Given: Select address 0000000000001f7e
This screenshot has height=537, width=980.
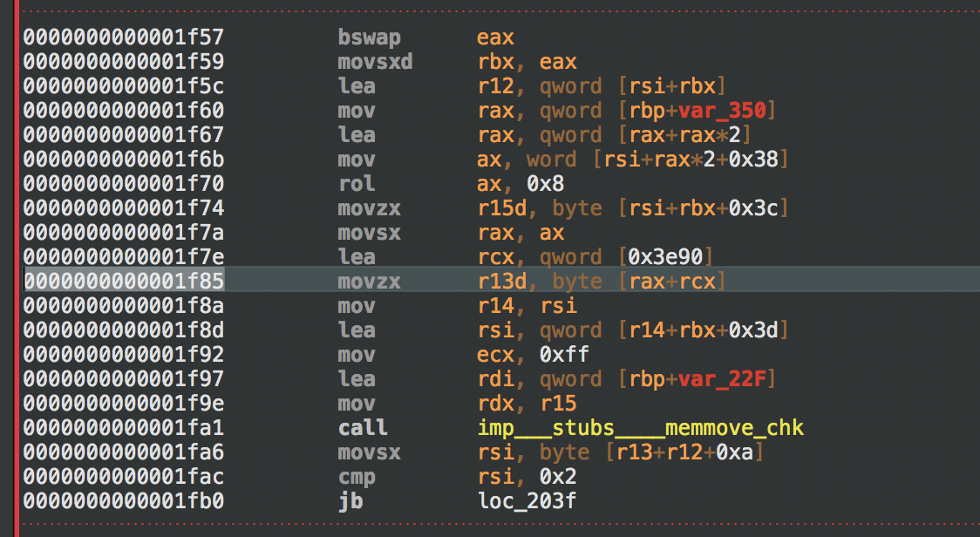Looking at the screenshot, I should coord(124,257).
